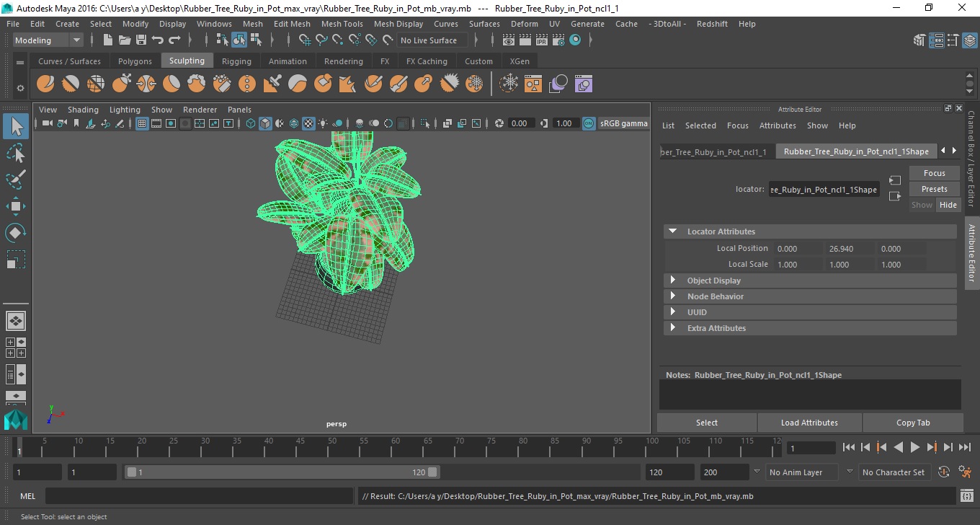Enable snap to points magnet icon
Screen dimensions: 980x525
(337, 40)
